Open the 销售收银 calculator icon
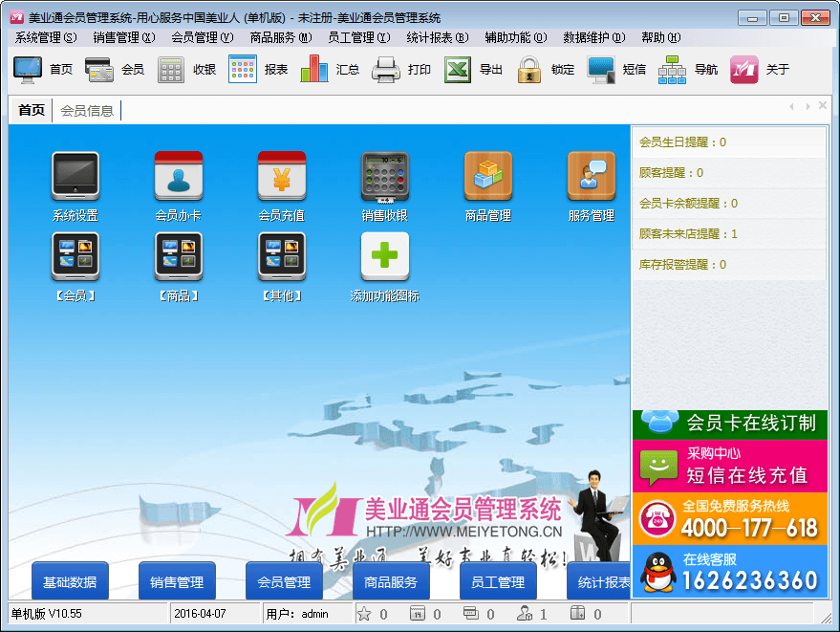Screen dimensions: 840x632 (x=384, y=177)
